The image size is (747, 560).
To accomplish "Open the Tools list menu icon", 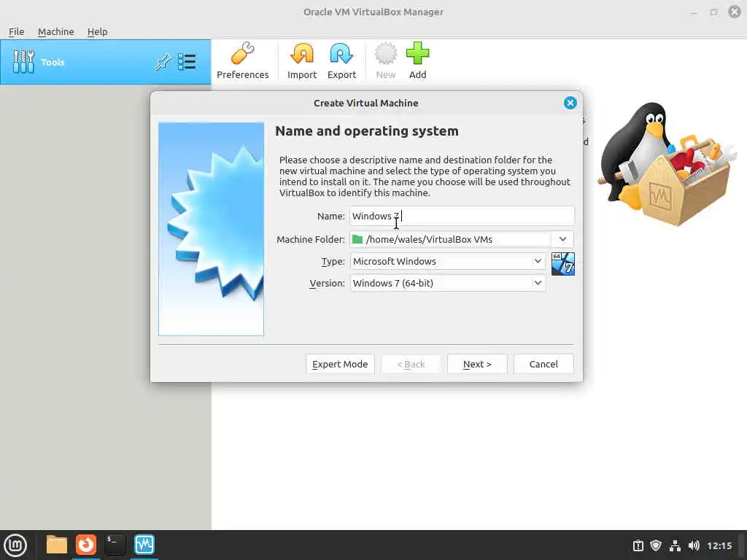I will click(x=187, y=62).
